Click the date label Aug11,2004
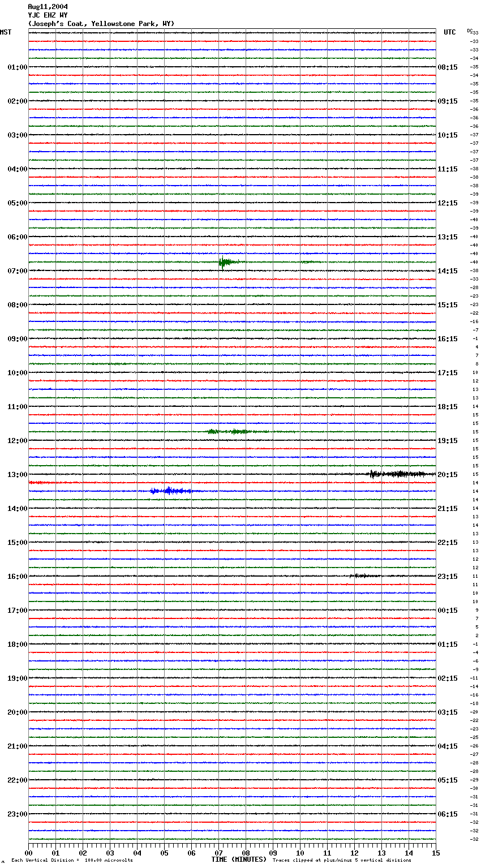 pyautogui.click(x=48, y=7)
